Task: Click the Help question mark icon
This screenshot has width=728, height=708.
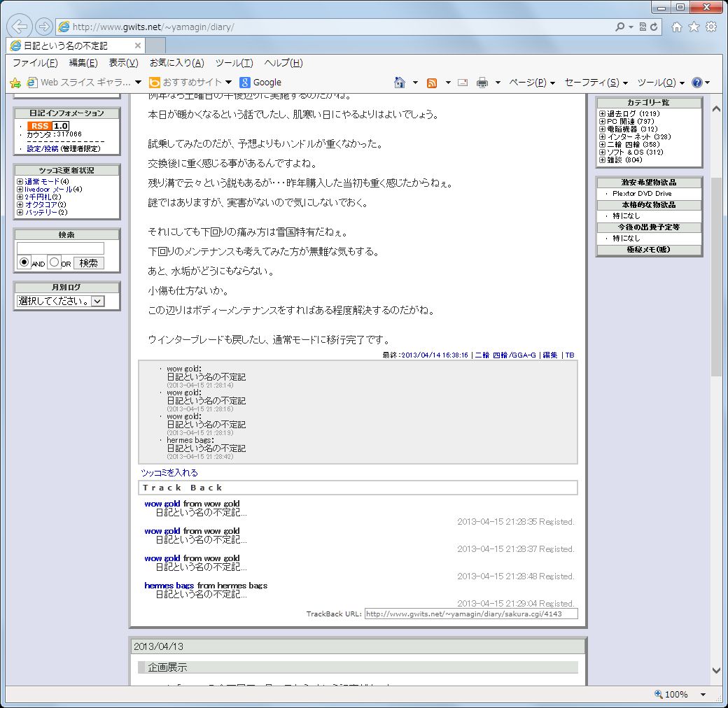Action: [x=696, y=83]
